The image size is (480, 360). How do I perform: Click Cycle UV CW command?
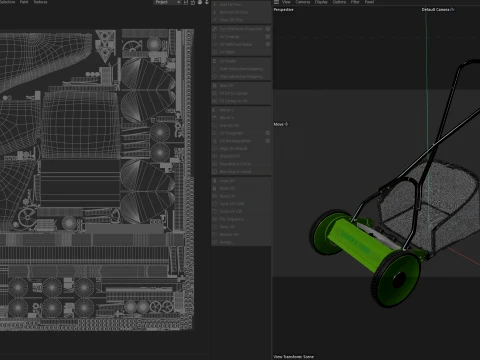(241, 211)
